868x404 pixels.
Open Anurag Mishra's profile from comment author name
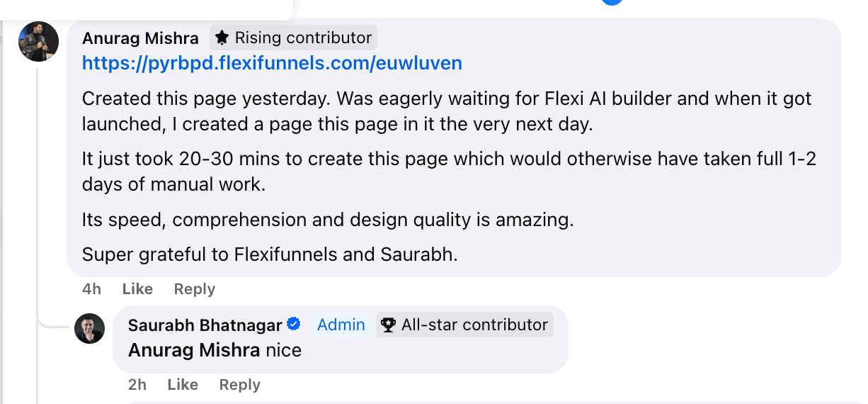click(x=140, y=38)
